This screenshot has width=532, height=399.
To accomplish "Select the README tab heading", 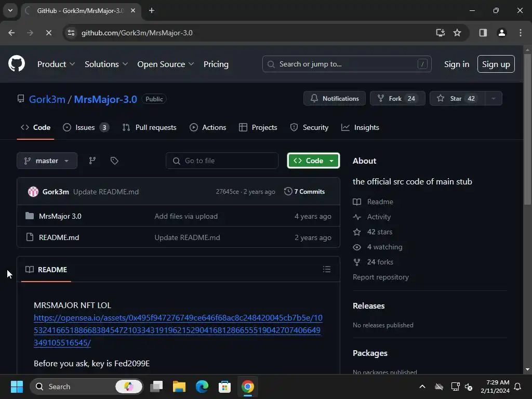I will [x=46, y=270].
